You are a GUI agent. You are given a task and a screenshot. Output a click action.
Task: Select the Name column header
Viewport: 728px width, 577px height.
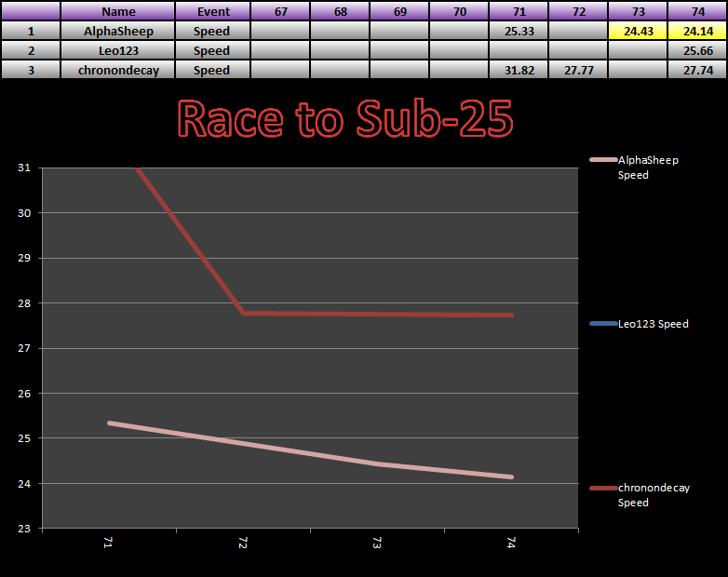(x=118, y=11)
